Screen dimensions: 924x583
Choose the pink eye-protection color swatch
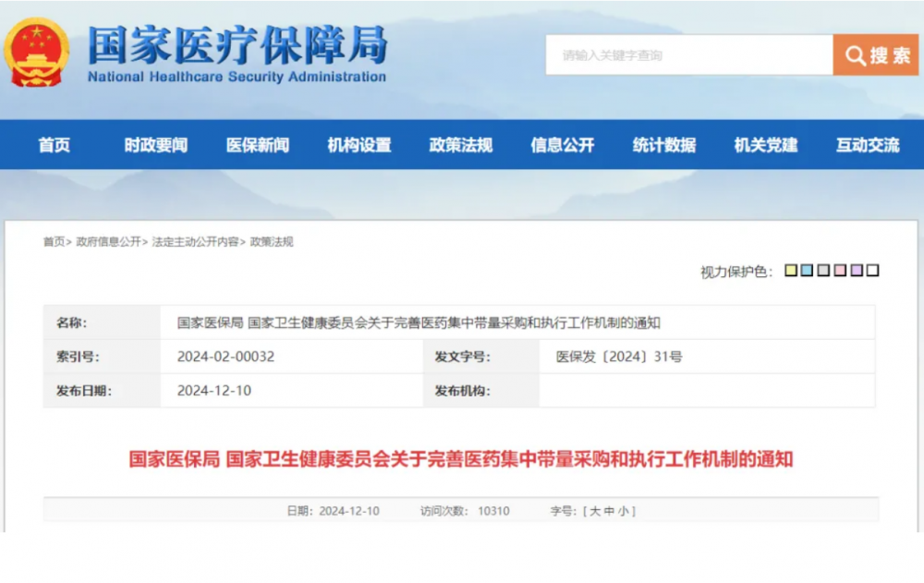click(840, 270)
